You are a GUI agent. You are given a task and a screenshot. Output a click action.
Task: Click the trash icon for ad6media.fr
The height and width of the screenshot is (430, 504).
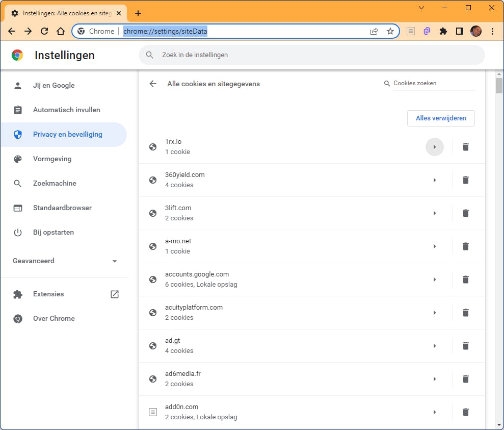coord(465,379)
